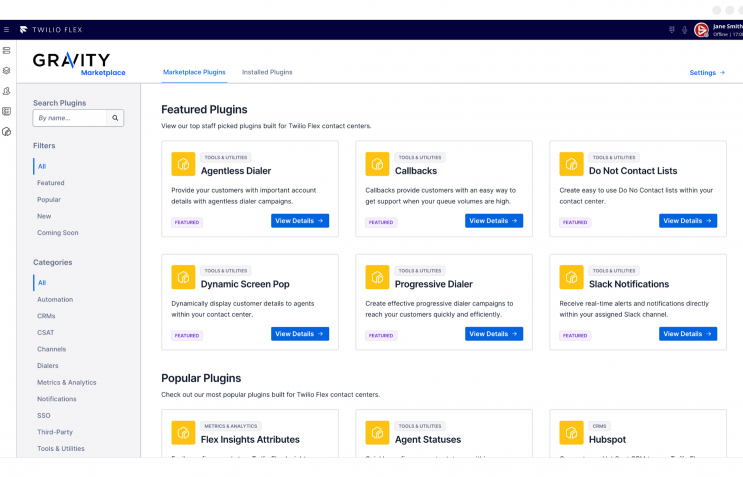Open the layers icon in left sidebar

pos(7,71)
